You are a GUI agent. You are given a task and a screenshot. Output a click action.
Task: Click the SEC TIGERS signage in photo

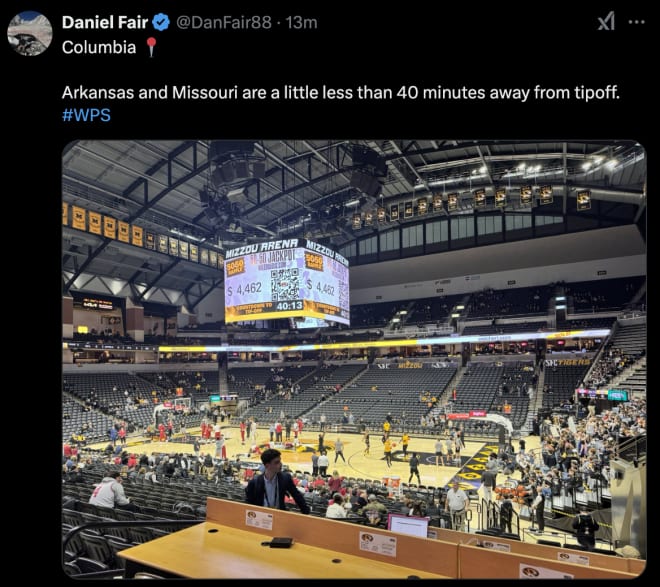pyautogui.click(x=568, y=362)
